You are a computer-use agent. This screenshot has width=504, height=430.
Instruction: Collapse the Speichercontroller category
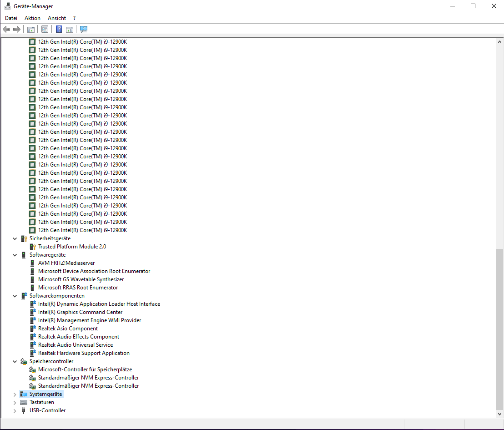click(15, 361)
